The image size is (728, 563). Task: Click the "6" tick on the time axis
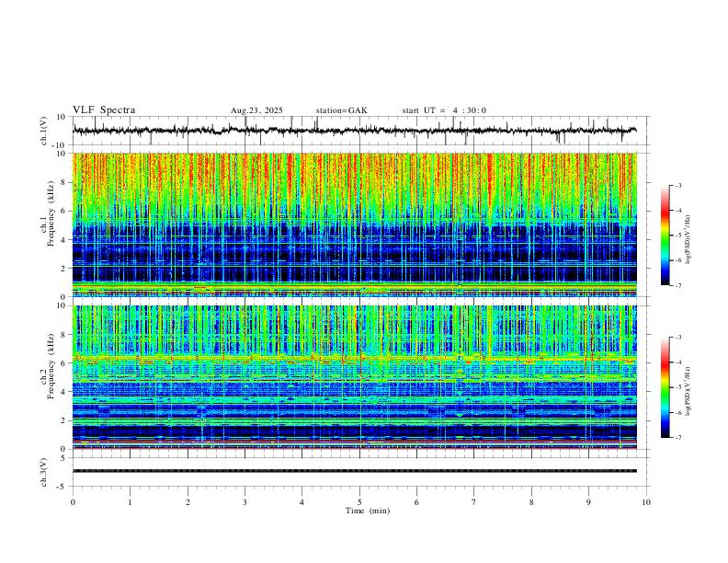pos(416,502)
